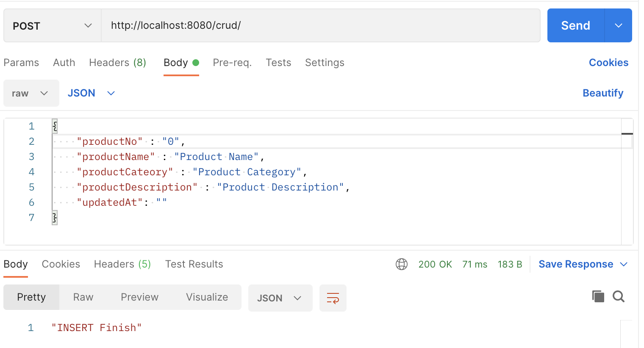Click in the request URL field
The image size is (644, 348).
pos(320,25)
